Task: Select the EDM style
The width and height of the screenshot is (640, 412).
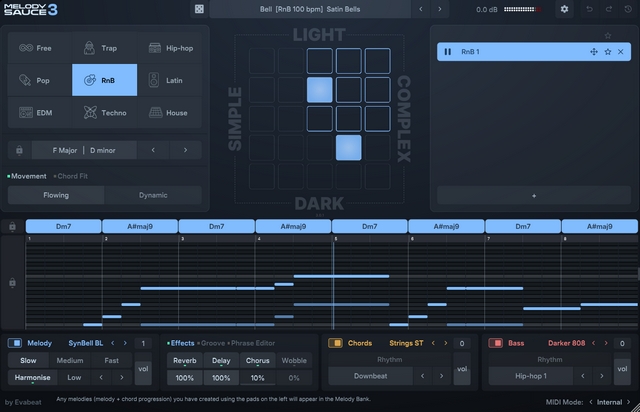Action: coord(40,112)
